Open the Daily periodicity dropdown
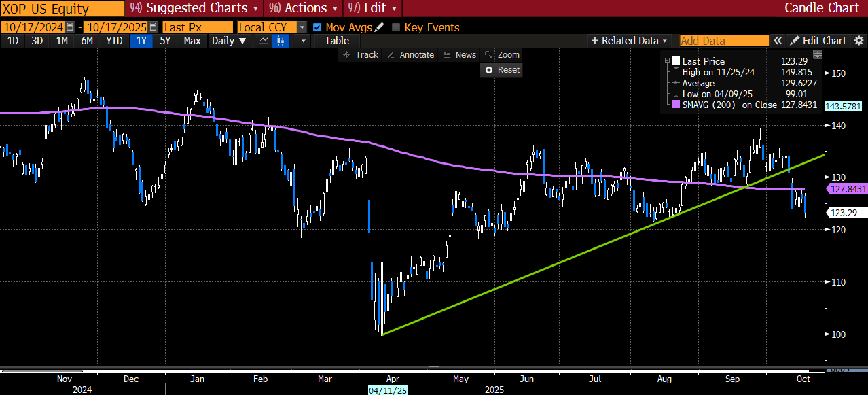Screen dimensions: 868x395 pos(228,41)
